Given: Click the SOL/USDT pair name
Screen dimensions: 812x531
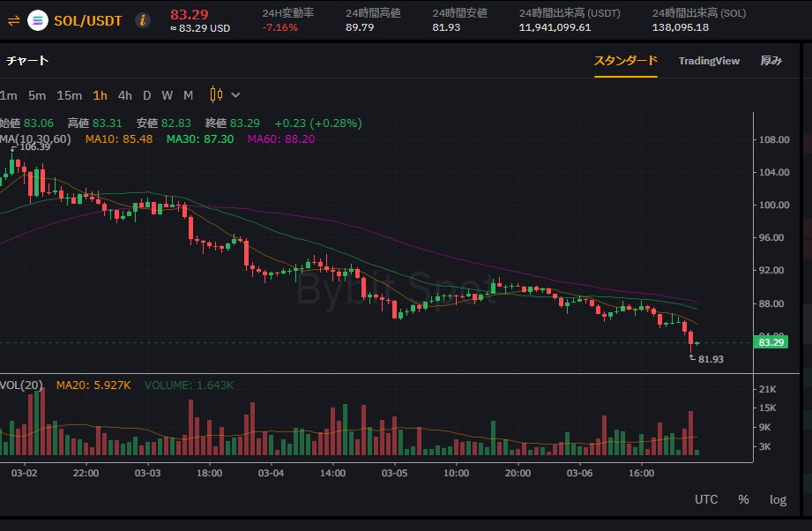Looking at the screenshot, I should click(88, 20).
